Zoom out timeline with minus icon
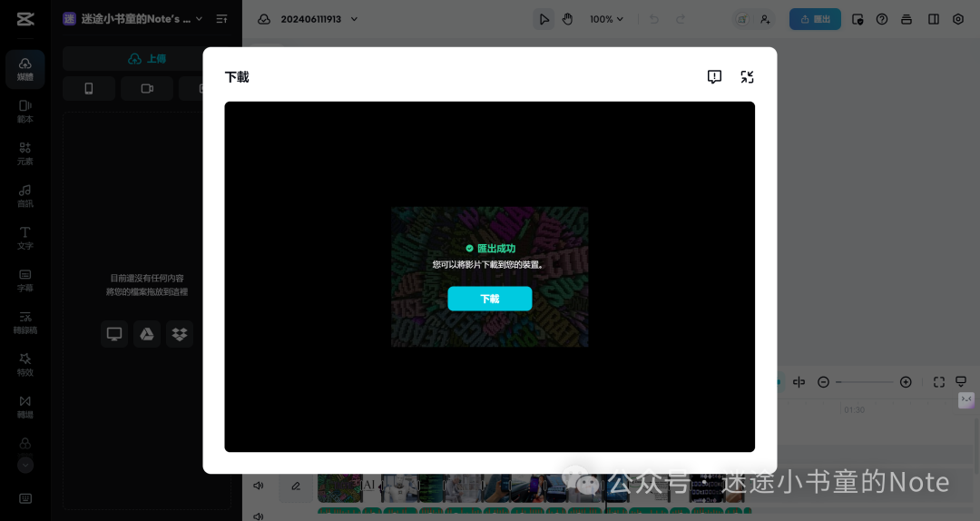The width and height of the screenshot is (980, 521). point(823,381)
